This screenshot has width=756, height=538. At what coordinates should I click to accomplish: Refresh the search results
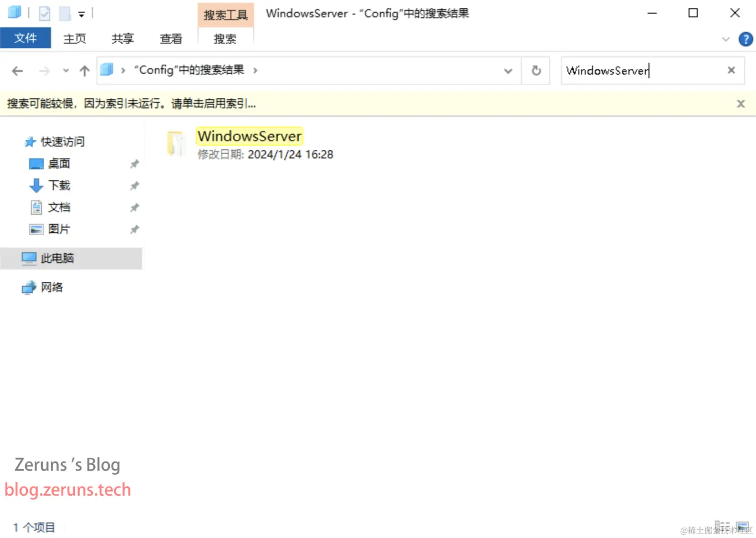pyautogui.click(x=536, y=71)
